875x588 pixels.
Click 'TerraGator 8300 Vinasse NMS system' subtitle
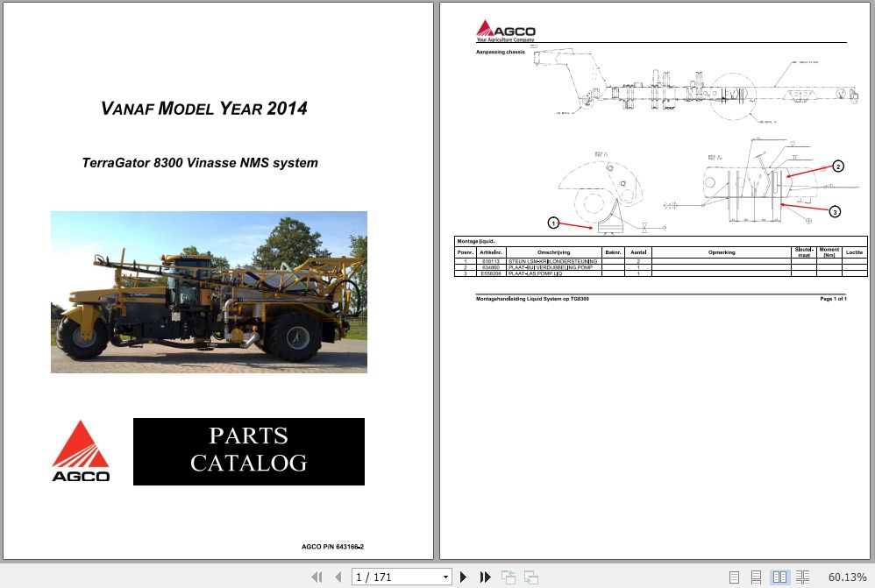(200, 163)
